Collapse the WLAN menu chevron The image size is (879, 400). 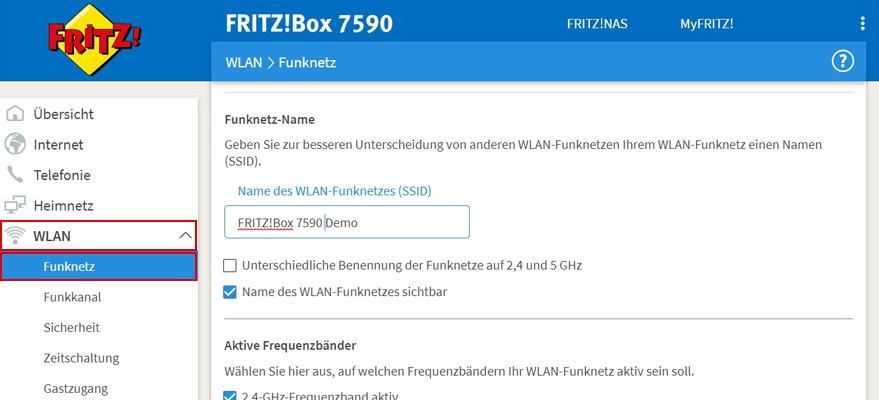click(x=184, y=236)
